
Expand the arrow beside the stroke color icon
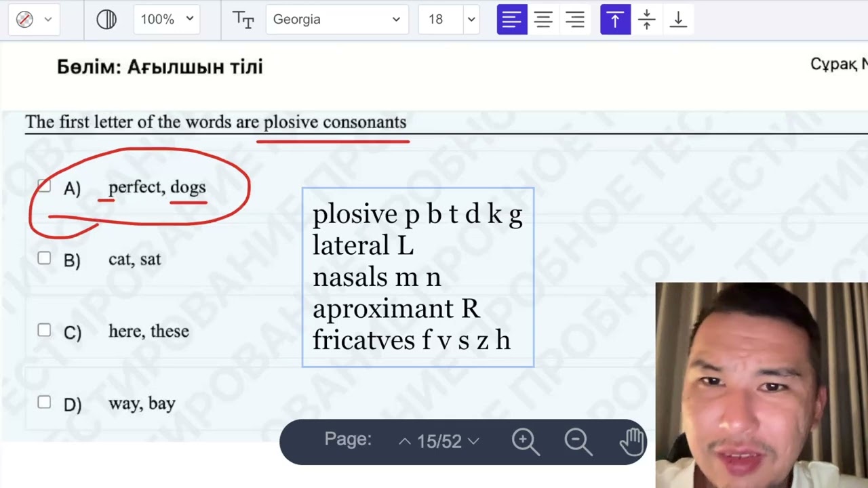[x=48, y=20]
